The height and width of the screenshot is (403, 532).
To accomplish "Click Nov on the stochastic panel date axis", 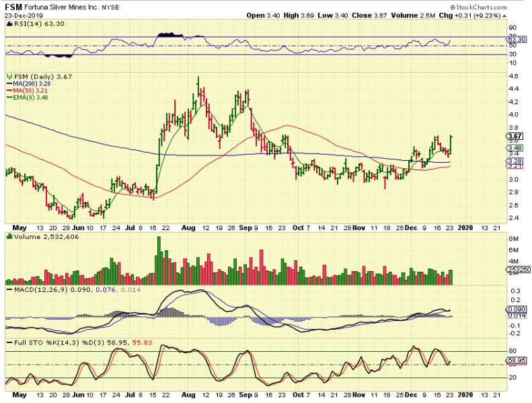I will point(358,395).
